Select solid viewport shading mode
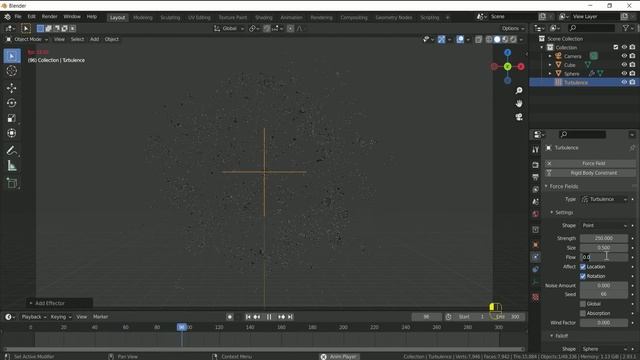Image resolution: width=640 pixels, height=360 pixels. (x=497, y=40)
